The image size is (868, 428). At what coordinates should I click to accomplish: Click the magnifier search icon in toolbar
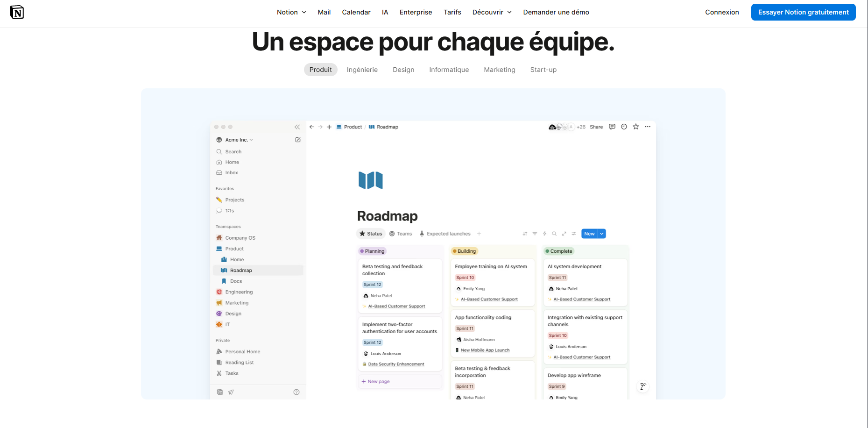[x=554, y=234]
